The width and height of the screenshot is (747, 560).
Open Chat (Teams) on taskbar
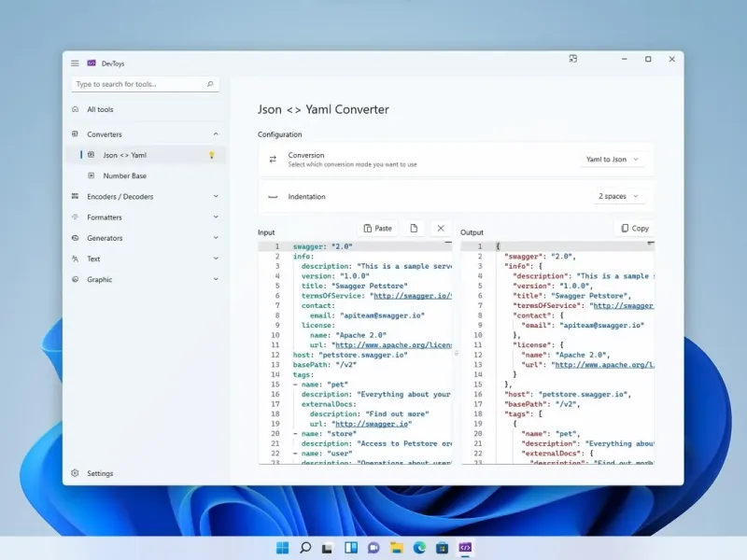point(374,548)
